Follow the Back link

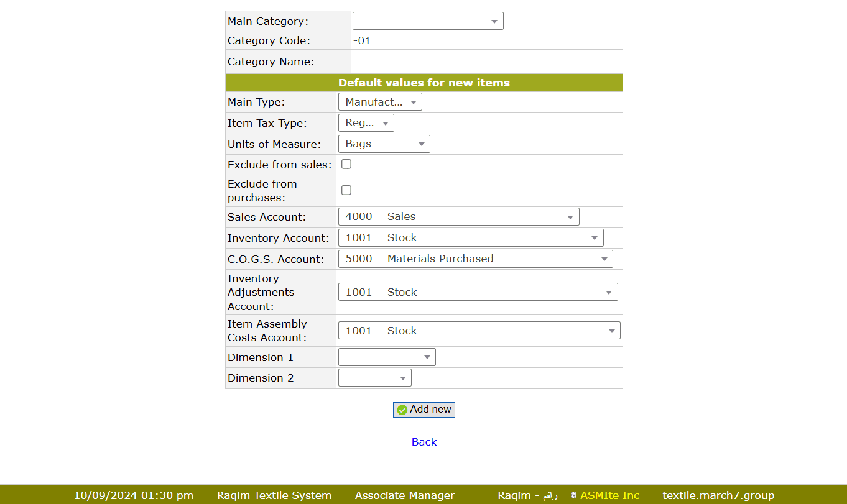pos(424,442)
